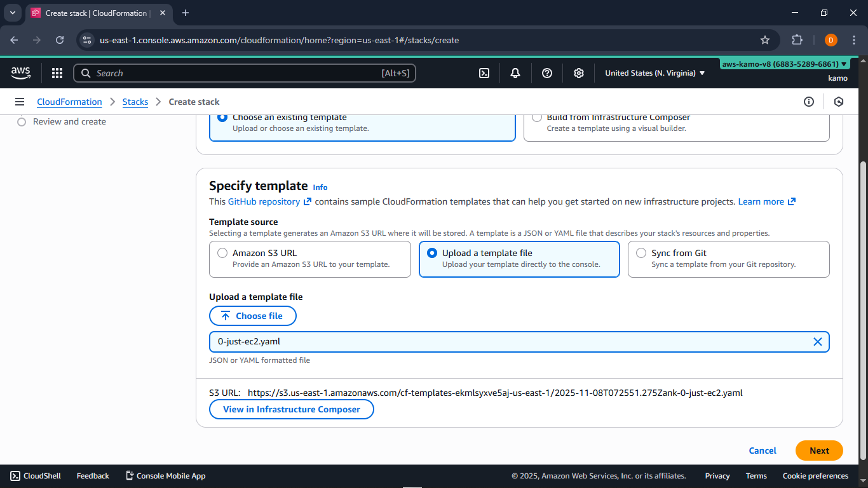Screen dimensions: 868x488
Task: Open the United States (N. Virginia) region selector
Action: [x=654, y=73]
